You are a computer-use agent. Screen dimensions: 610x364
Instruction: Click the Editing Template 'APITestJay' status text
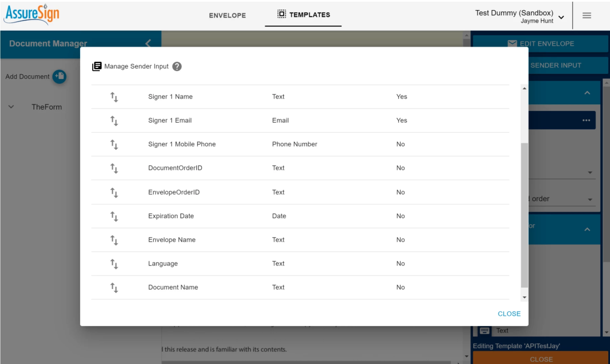516,346
